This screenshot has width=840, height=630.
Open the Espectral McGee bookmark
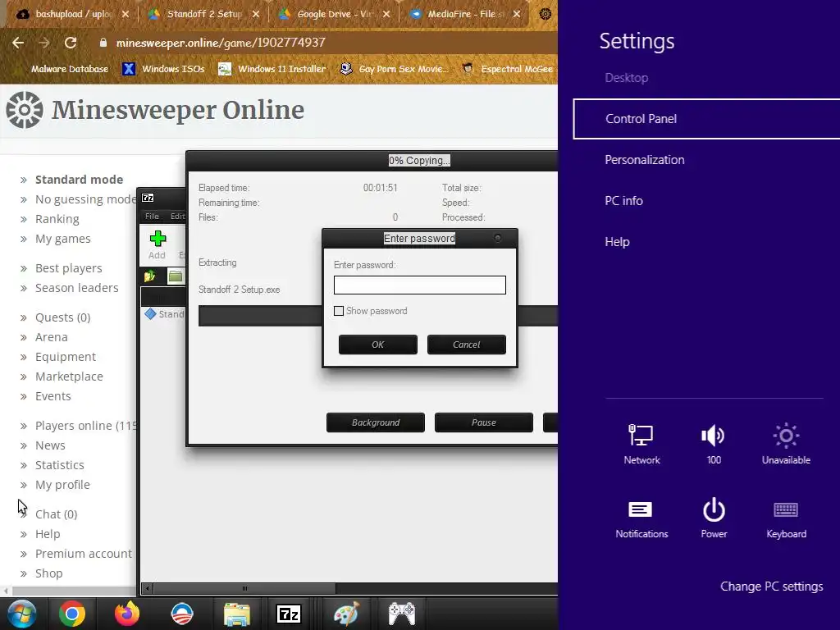tap(507, 69)
